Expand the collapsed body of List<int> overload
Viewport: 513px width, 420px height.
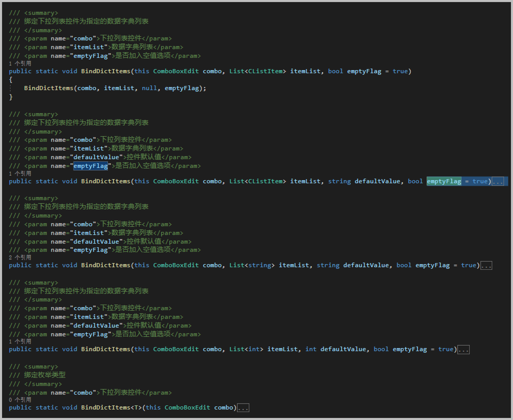click(464, 350)
